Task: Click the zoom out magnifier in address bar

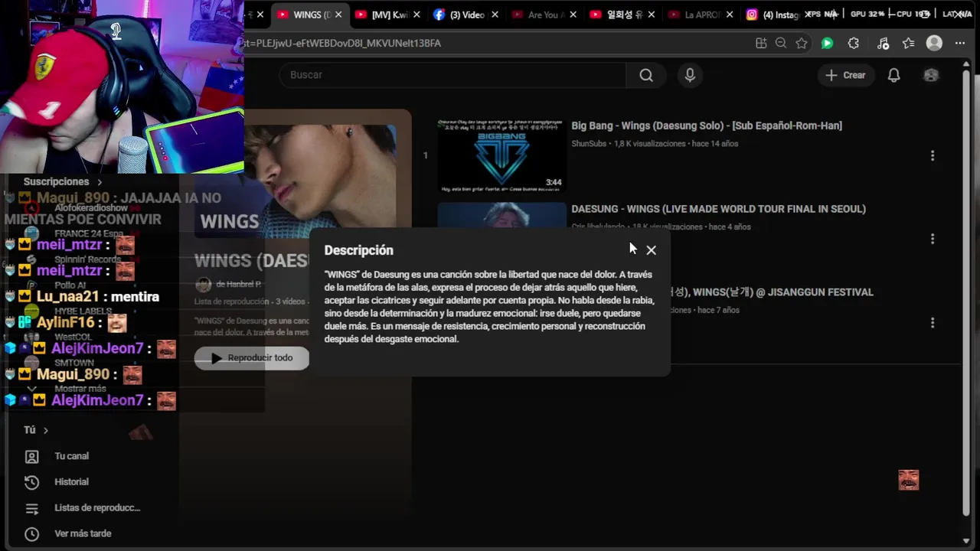Action: pyautogui.click(x=781, y=44)
